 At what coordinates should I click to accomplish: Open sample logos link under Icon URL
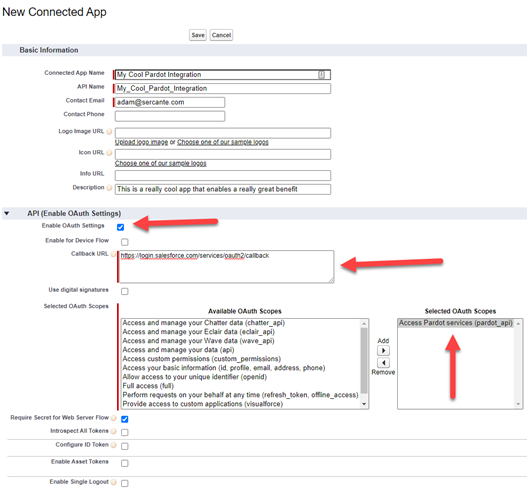pos(161,163)
